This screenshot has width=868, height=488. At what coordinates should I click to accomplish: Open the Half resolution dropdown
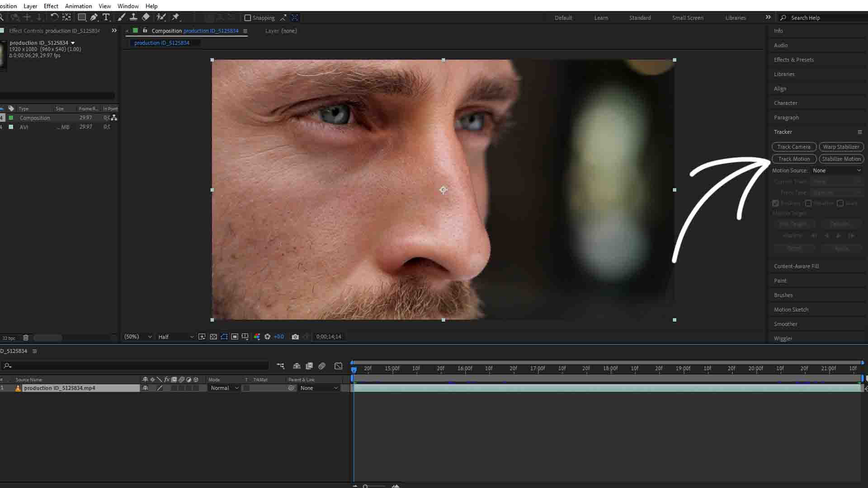175,337
